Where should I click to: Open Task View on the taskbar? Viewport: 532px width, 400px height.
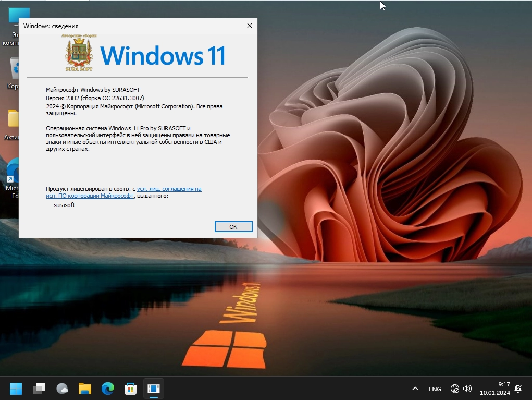[x=39, y=389]
